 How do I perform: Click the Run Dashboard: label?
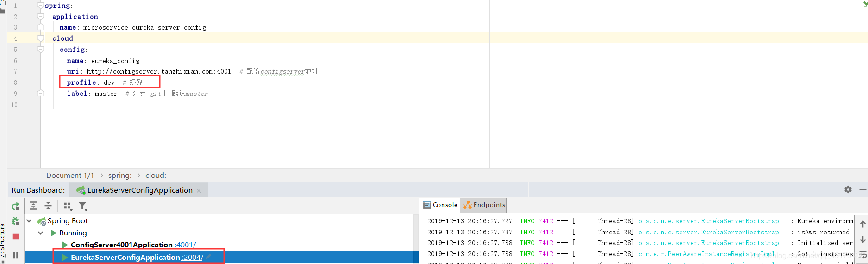coord(38,190)
